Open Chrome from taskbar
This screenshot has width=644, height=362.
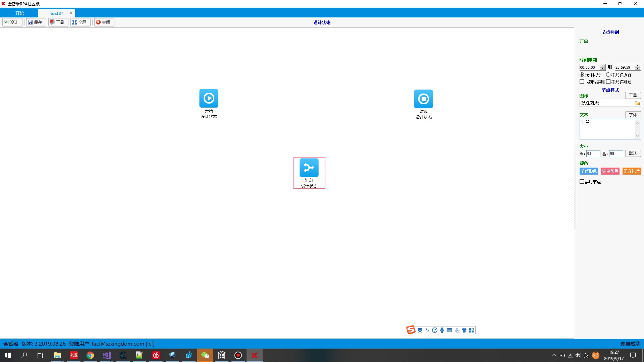click(x=90, y=355)
